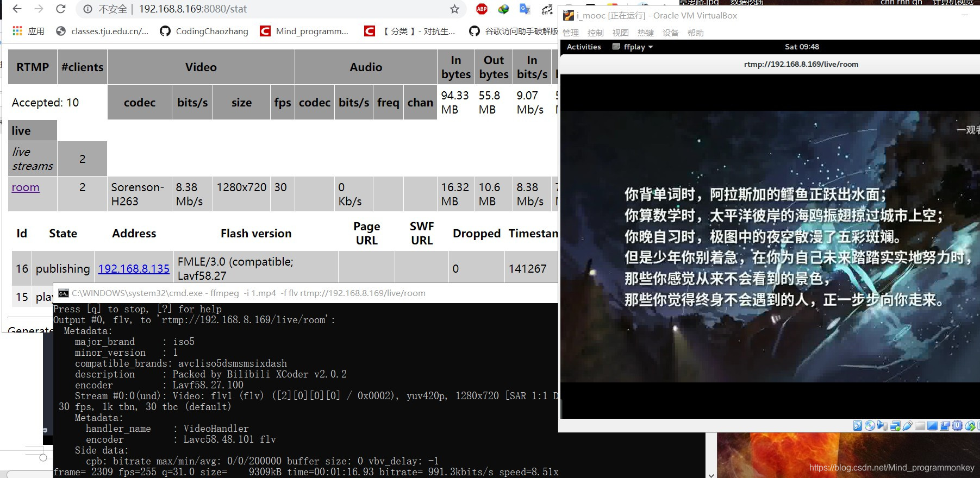
Task: Open CodingChaozhang GitHub bookmark
Action: click(204, 31)
